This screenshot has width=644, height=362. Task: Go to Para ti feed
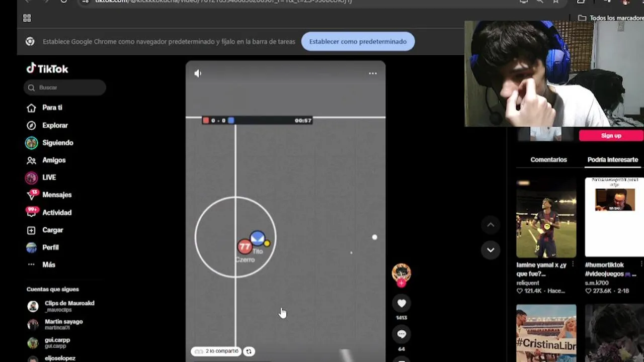pyautogui.click(x=52, y=108)
